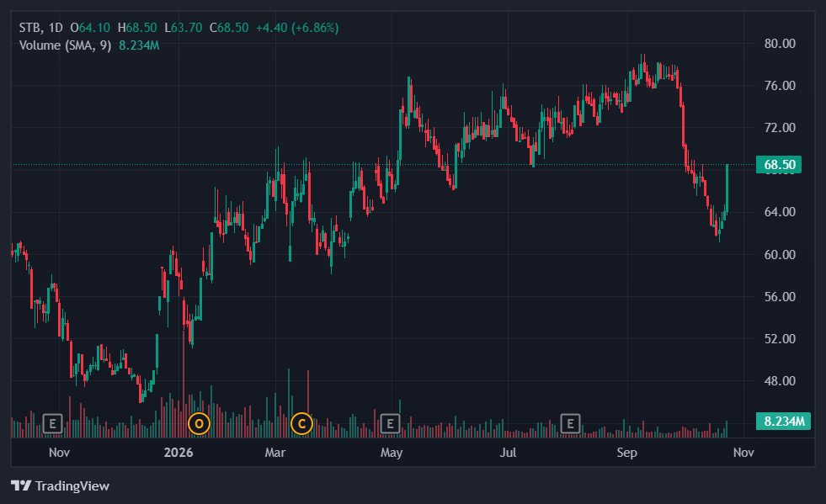The image size is (826, 504).
Task: Click the Jul label on time axis
Action: coord(508,453)
